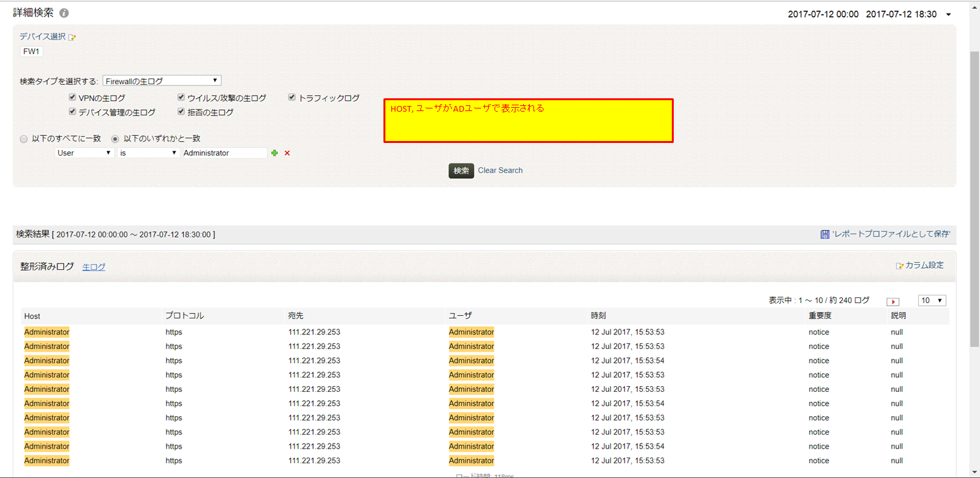Select 以下のすべてに一致 radio button
This screenshot has height=478, width=980.
point(24,138)
